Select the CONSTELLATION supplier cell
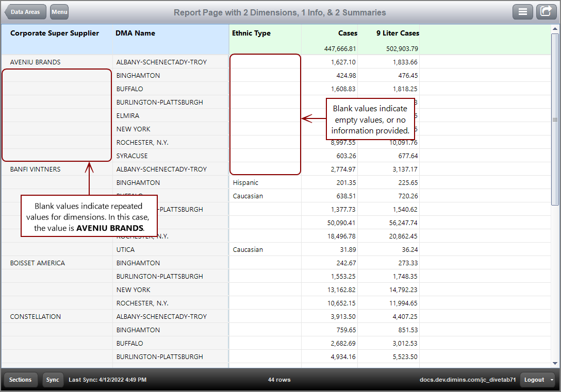Screen dimensions: 561x392 click(x=36, y=317)
